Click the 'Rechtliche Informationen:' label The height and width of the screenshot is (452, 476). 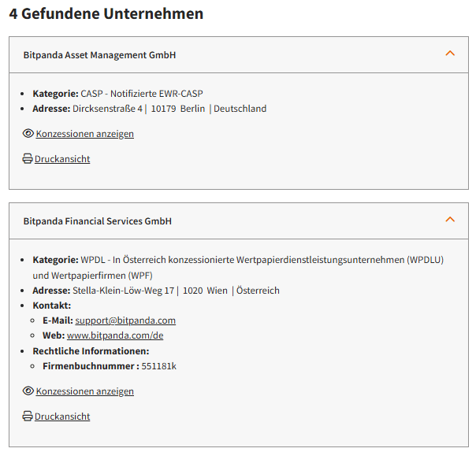(x=91, y=351)
